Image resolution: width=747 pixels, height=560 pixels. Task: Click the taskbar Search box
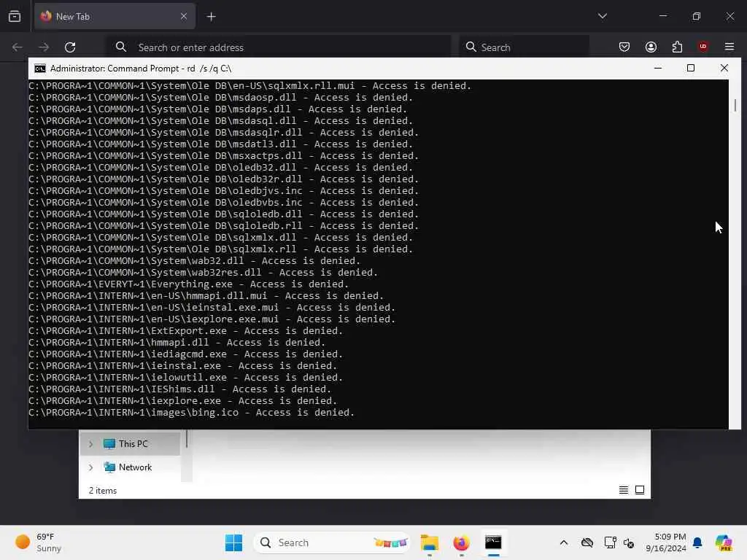coord(333,542)
